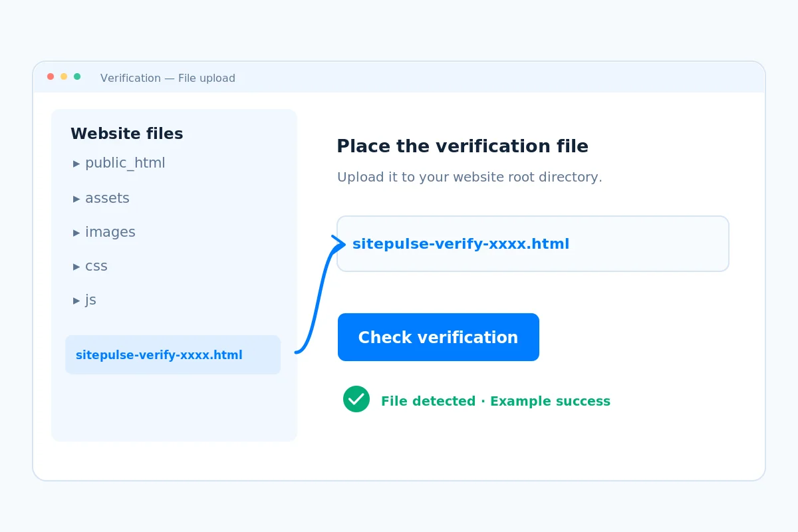Click the yellow minimize window dot
Viewport: 798px width, 532px height.
tap(64, 76)
